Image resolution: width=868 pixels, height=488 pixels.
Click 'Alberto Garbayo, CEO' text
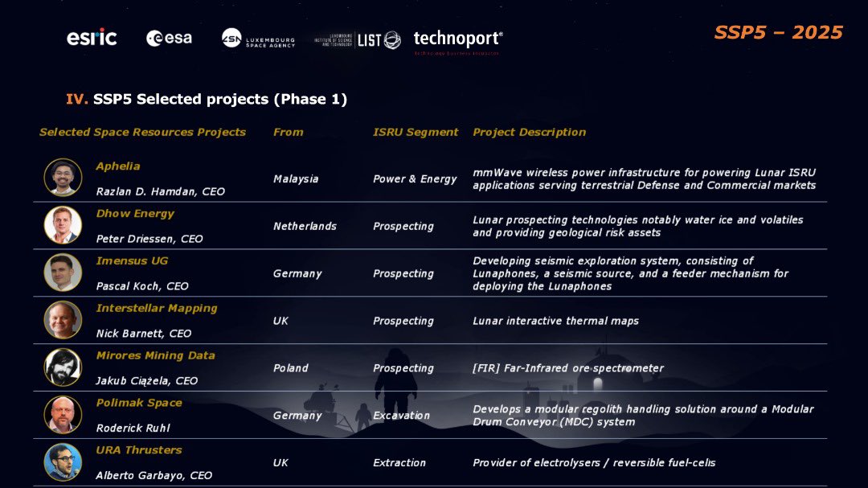(x=154, y=476)
